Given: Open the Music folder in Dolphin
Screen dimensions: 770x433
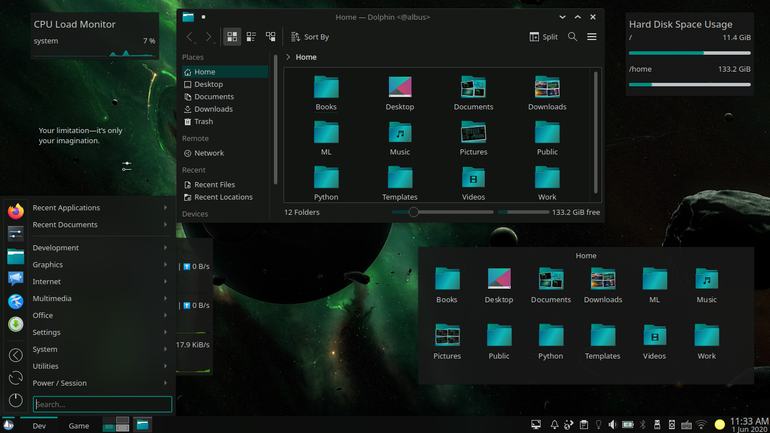Looking at the screenshot, I should (x=400, y=139).
